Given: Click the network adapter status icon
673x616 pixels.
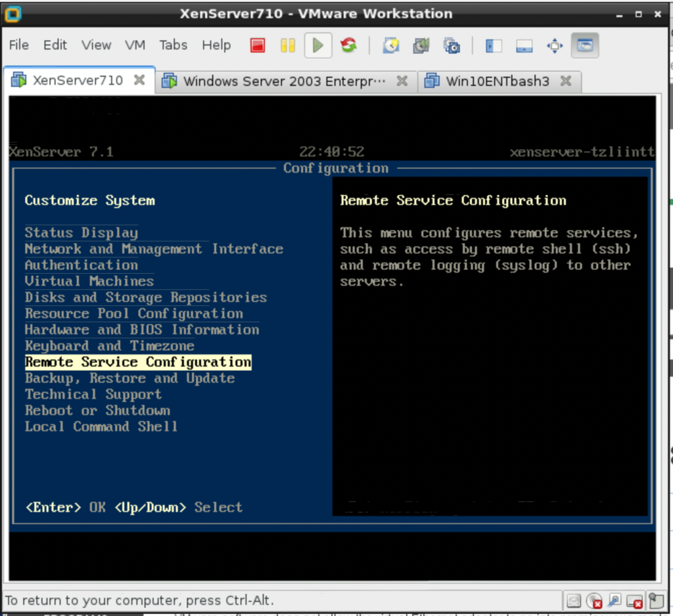Looking at the screenshot, I should tap(615, 600).
